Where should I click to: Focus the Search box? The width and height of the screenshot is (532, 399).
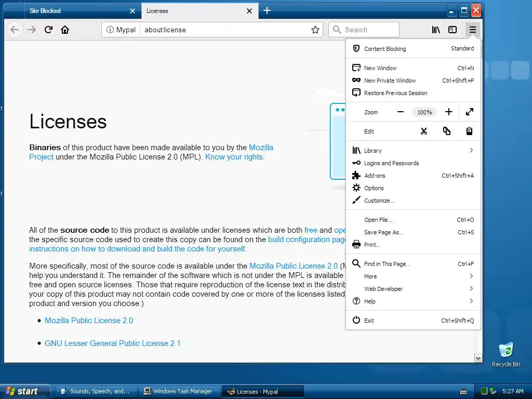point(364,30)
